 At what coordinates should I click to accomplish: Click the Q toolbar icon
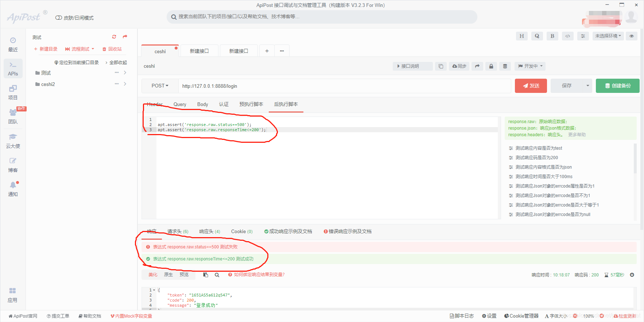point(537,36)
